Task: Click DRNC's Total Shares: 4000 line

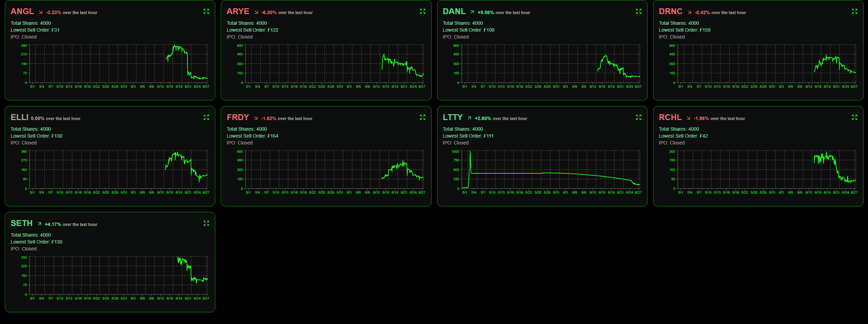Action: pyautogui.click(x=679, y=23)
